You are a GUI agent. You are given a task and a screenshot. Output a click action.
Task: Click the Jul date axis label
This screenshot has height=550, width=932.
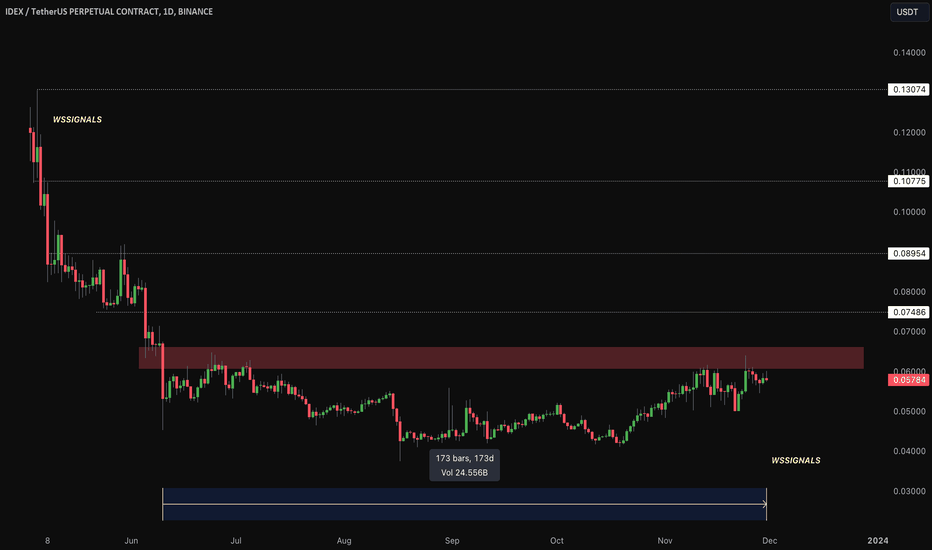pos(236,541)
